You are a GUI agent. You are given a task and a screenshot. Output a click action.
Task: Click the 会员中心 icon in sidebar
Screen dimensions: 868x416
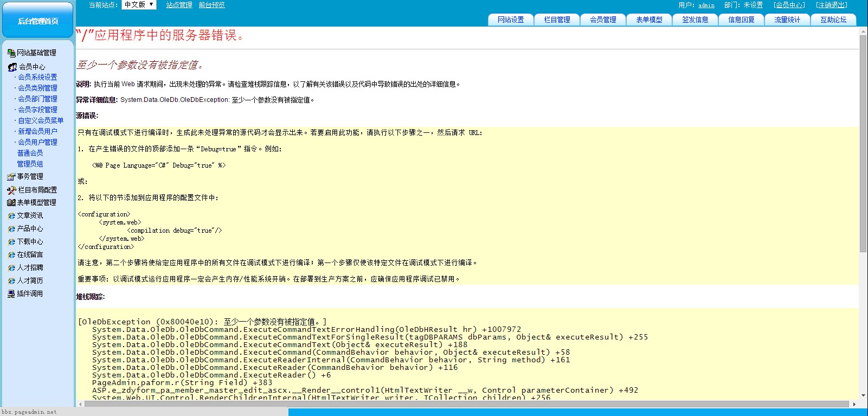pos(12,67)
